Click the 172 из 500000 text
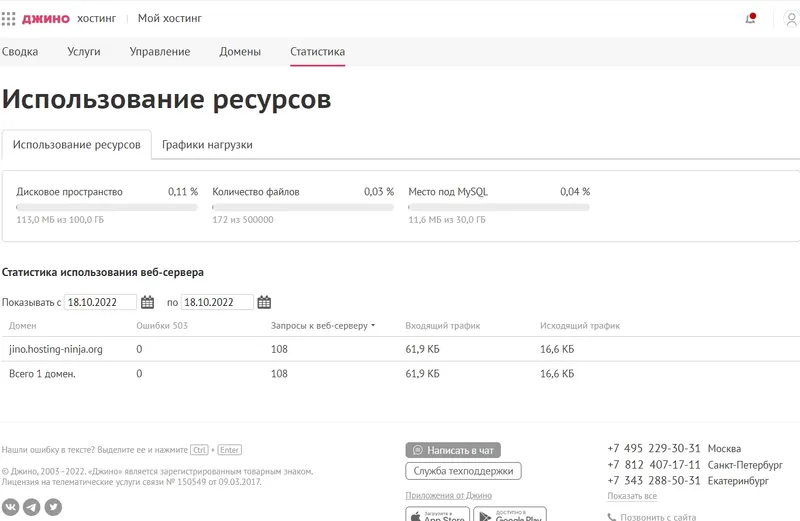The image size is (800, 521). [243, 220]
